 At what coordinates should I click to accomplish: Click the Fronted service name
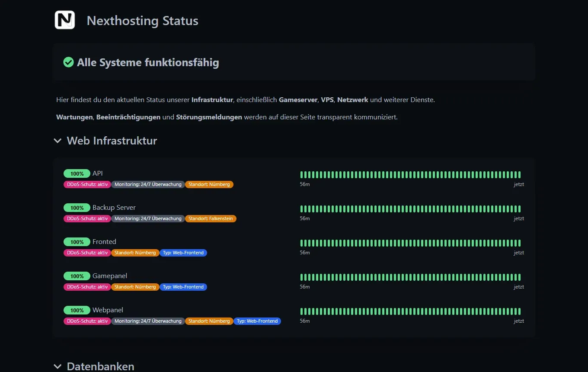(104, 242)
